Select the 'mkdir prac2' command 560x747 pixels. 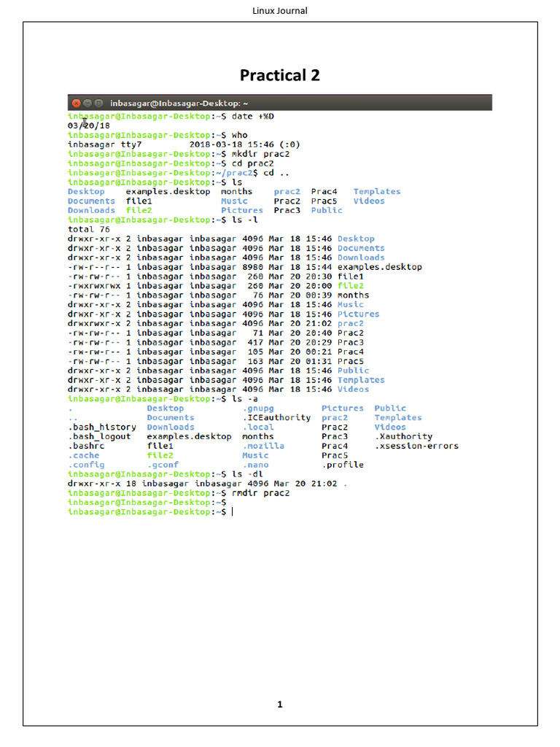coord(260,154)
